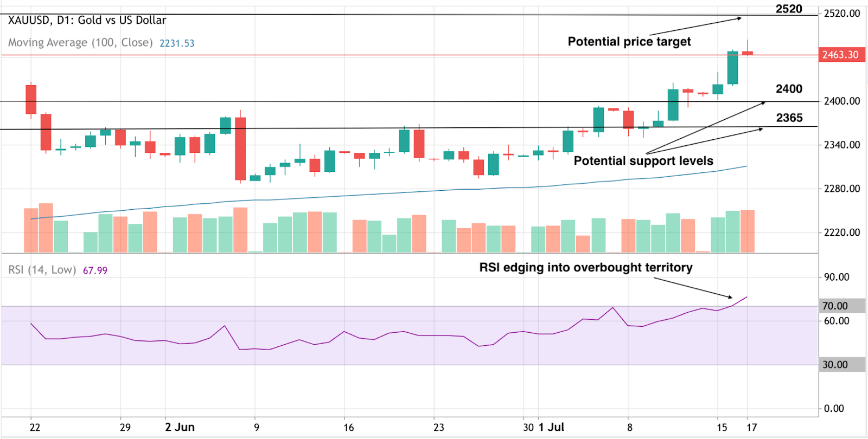Viewport: 868px width, 439px height.
Task: Click the 2231.53 moving average value
Action: tap(177, 43)
